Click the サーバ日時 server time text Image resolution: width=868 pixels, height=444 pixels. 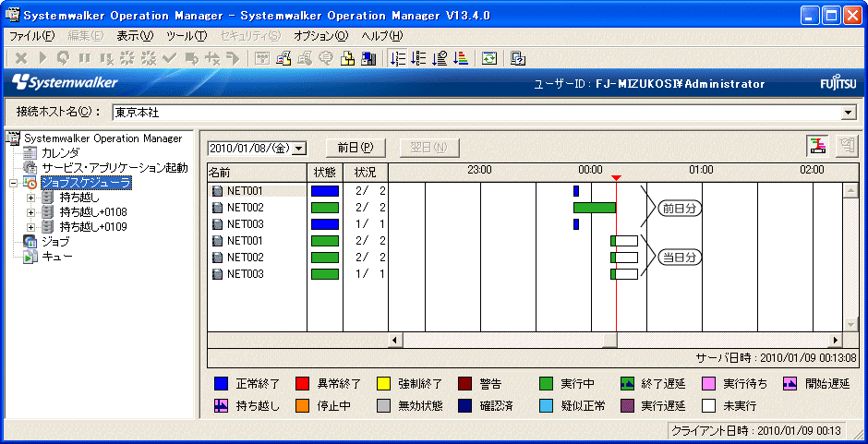[776, 357]
